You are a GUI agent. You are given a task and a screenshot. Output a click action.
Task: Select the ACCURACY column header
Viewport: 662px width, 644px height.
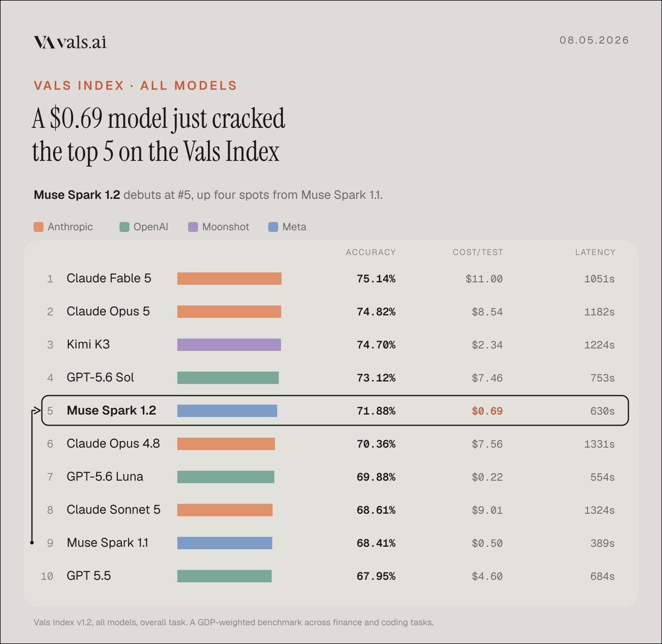pyautogui.click(x=371, y=252)
